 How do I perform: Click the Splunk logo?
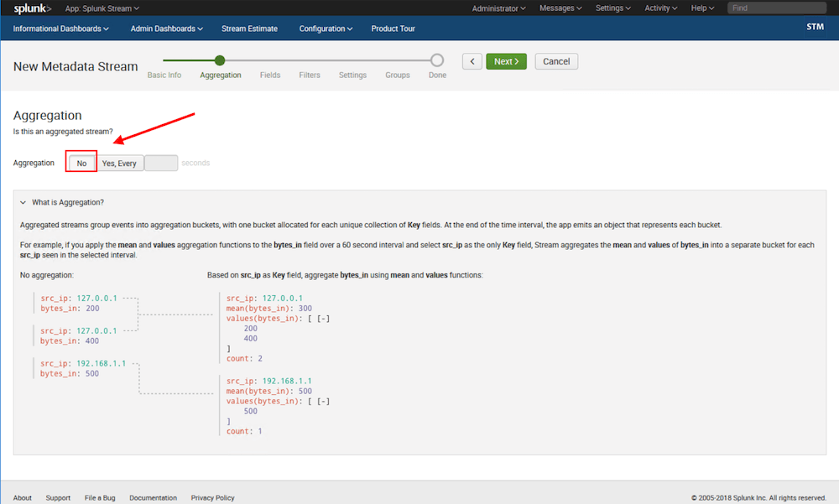(32, 8)
